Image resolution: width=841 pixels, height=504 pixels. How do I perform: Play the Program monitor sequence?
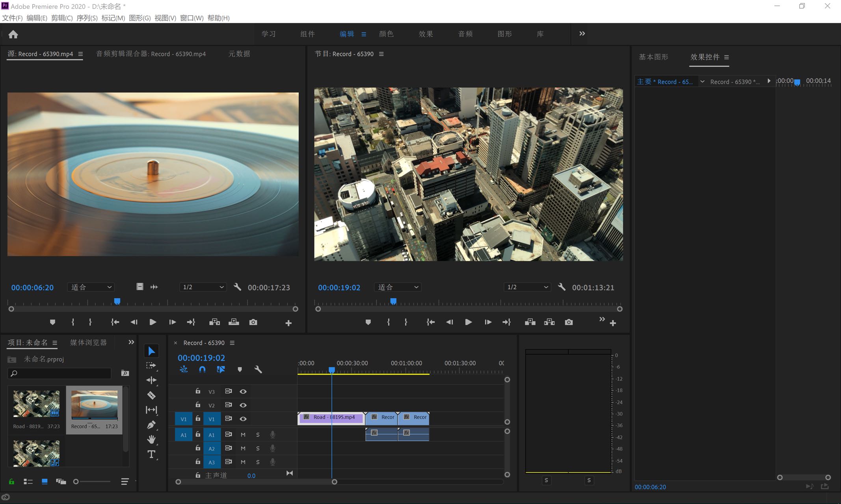(x=468, y=322)
